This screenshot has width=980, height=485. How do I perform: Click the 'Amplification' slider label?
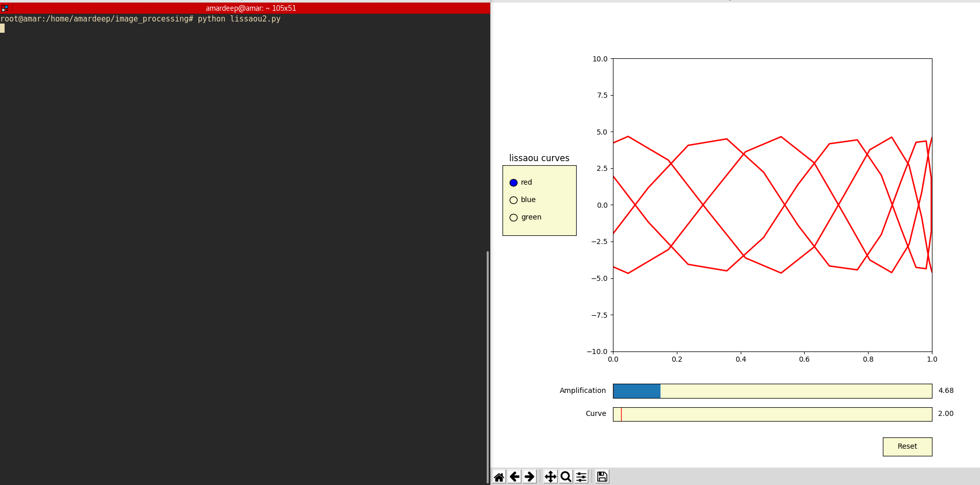point(583,390)
